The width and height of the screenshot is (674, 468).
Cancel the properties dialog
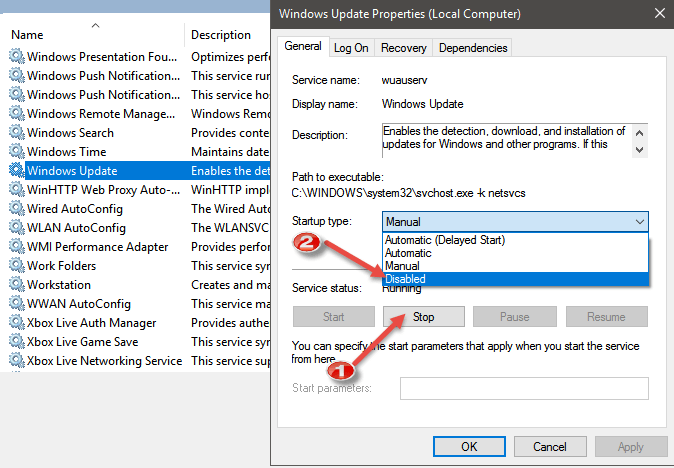(x=550, y=447)
